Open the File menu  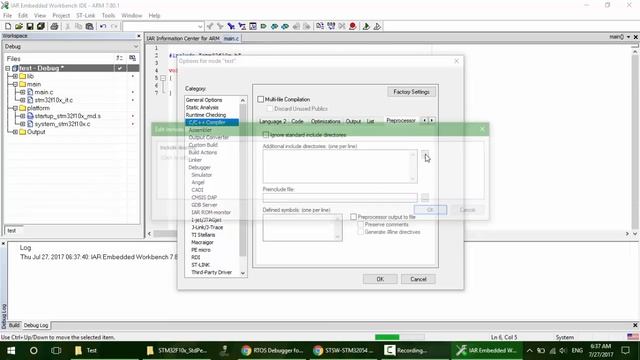click(x=7, y=16)
